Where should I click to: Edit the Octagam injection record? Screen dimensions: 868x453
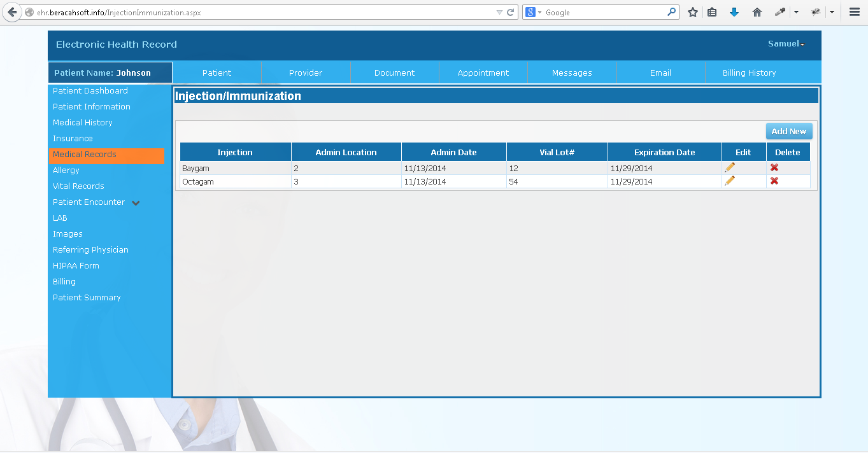[x=730, y=181]
